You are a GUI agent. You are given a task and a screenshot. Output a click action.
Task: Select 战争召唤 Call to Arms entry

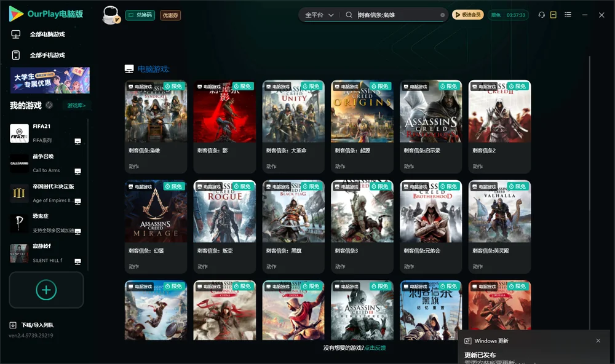(46, 163)
